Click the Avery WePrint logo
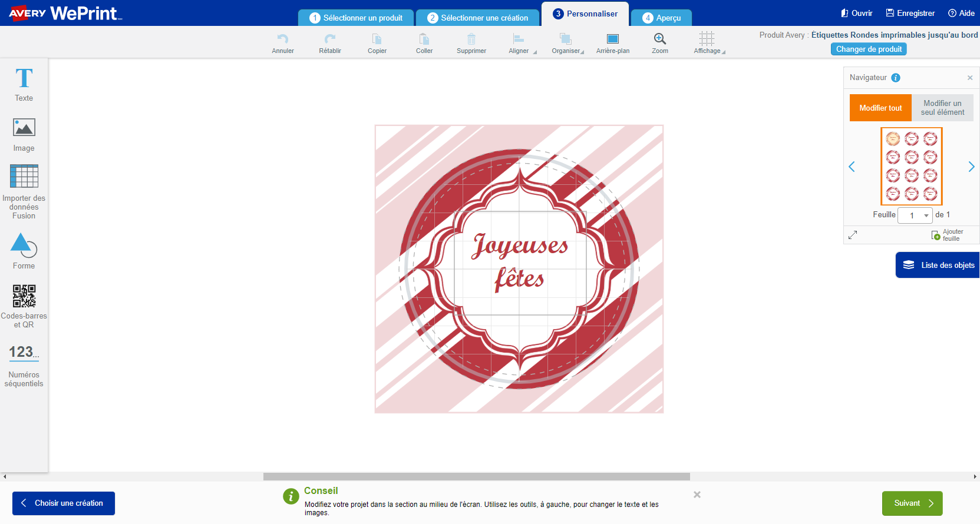Viewport: 980px width, 524px height. (65, 13)
